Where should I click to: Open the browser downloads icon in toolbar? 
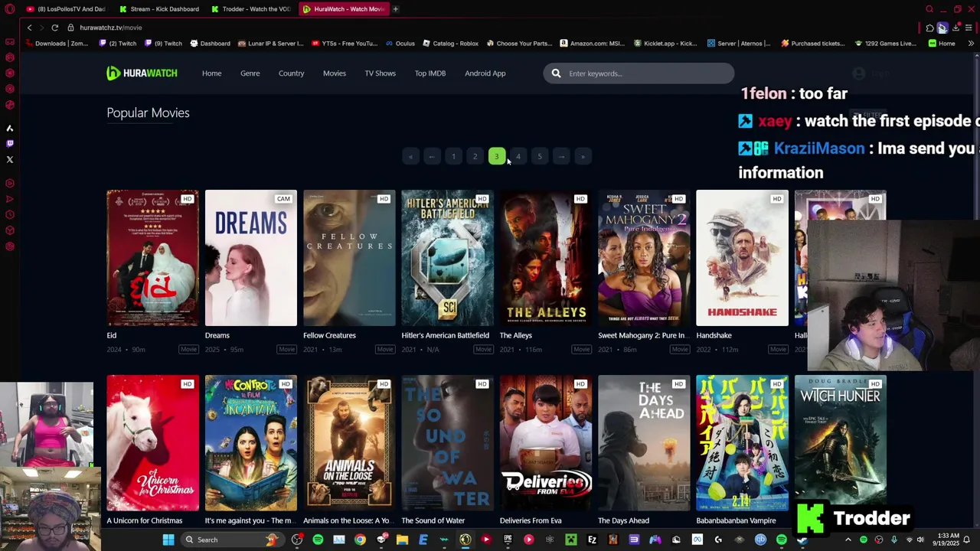(x=955, y=28)
